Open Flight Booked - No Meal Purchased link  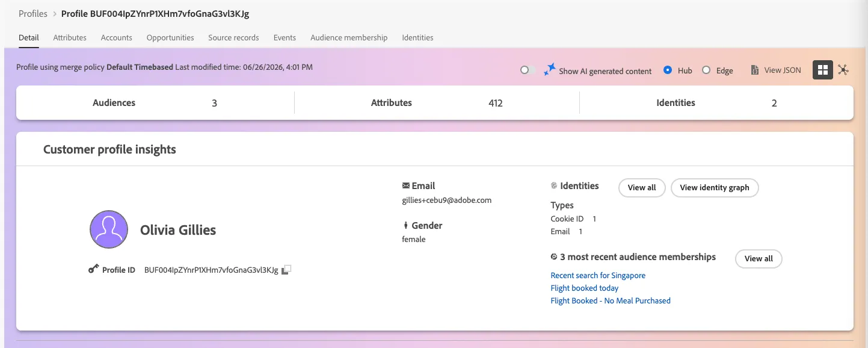pos(611,300)
